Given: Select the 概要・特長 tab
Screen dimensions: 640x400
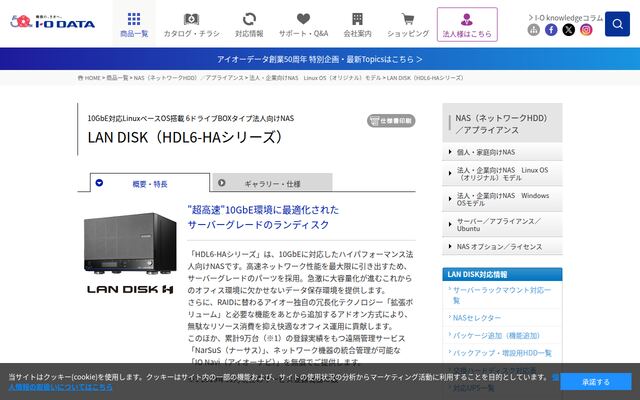Looking at the screenshot, I should click(150, 183).
